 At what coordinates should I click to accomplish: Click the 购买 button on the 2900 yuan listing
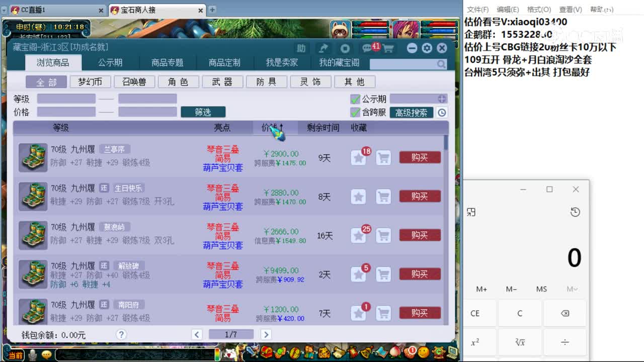(420, 157)
